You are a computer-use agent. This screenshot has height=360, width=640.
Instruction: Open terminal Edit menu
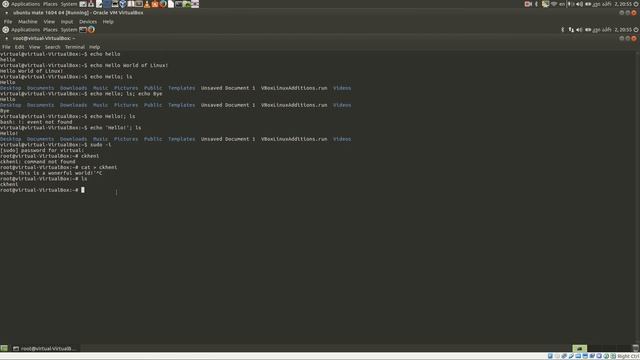(19, 47)
